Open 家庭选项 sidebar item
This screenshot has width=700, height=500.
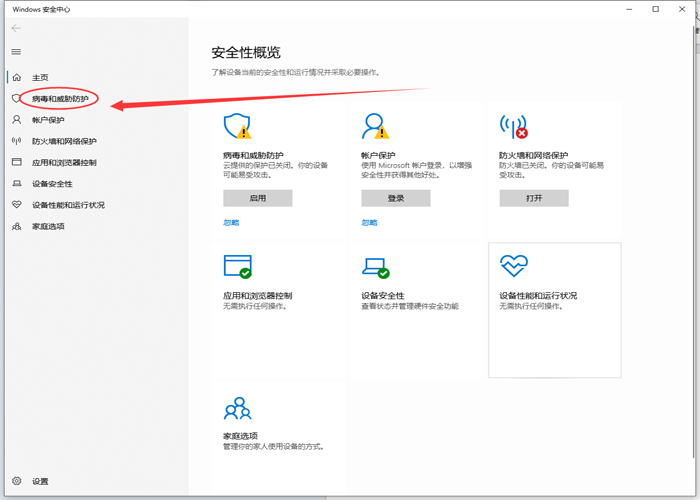[x=48, y=226]
